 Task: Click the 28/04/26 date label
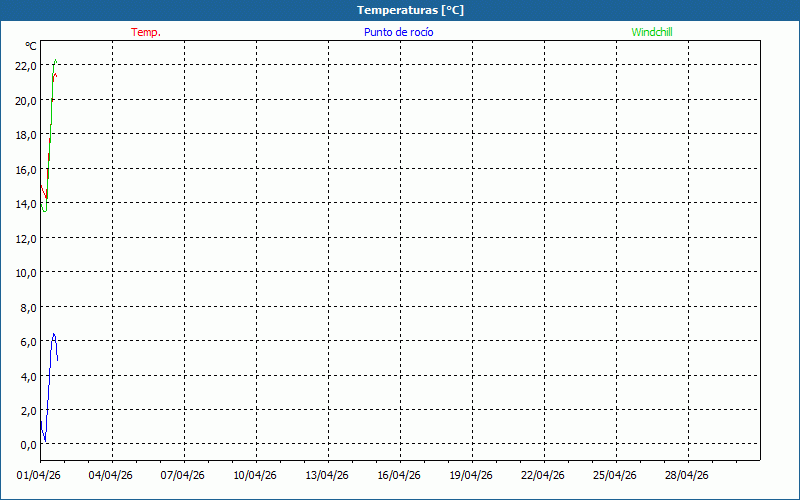click(x=686, y=475)
